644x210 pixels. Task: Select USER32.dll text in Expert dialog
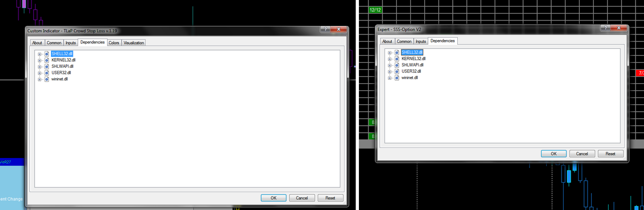click(411, 71)
